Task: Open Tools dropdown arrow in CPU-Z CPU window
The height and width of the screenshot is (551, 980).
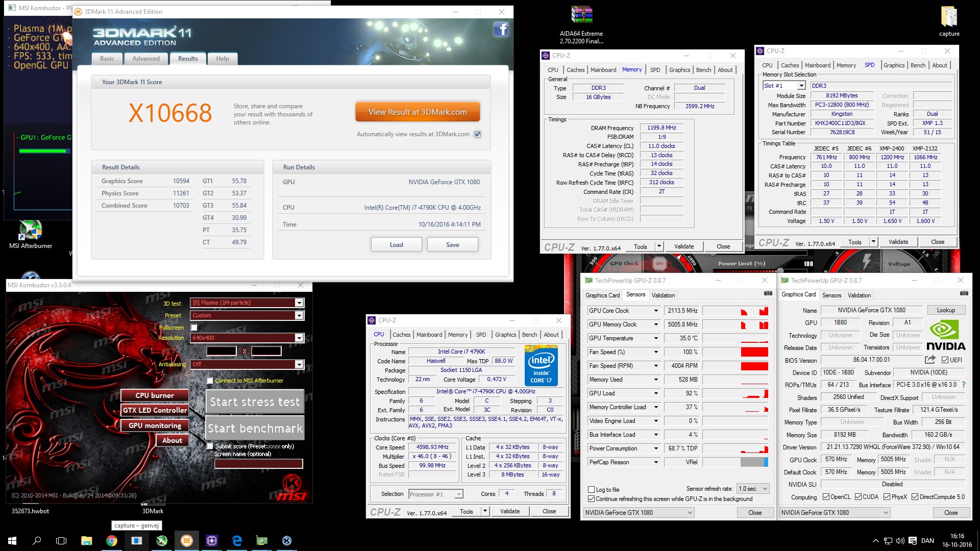Action: coord(485,511)
